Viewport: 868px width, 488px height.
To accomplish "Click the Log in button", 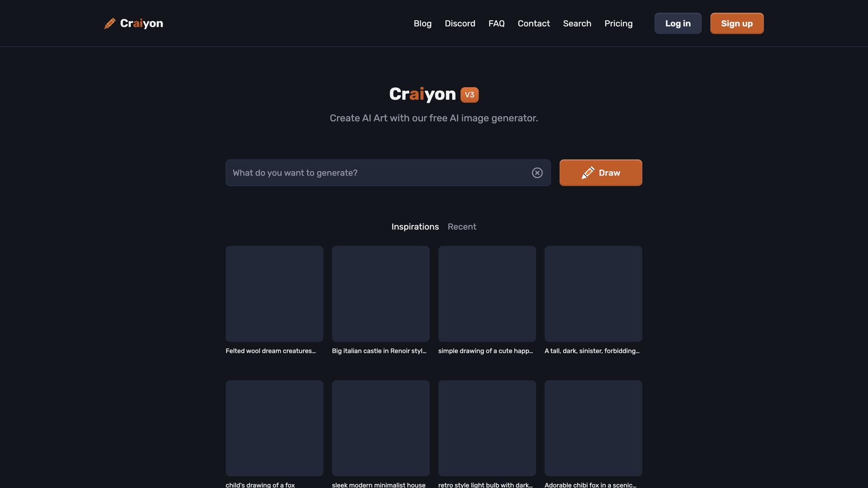I will pyautogui.click(x=677, y=23).
